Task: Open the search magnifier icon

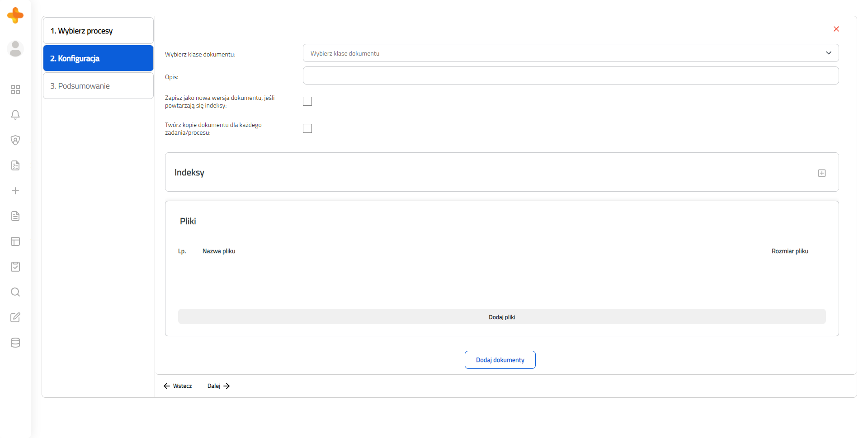Action: 15,292
